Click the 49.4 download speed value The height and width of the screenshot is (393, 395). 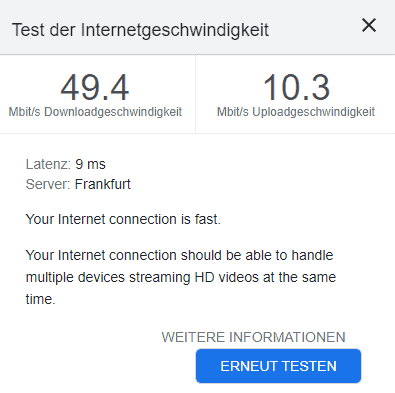click(95, 87)
